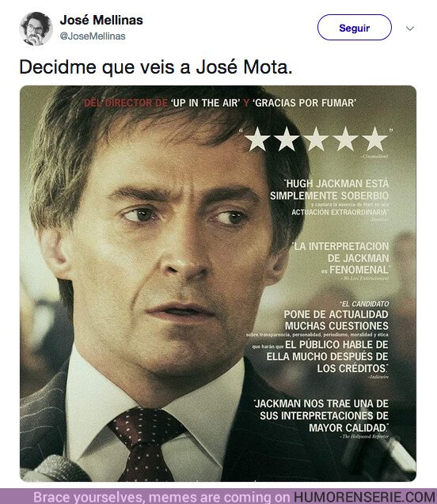Screen dimensions: 437x504
Task: Click the first rating star on poster
Action: coord(257,139)
